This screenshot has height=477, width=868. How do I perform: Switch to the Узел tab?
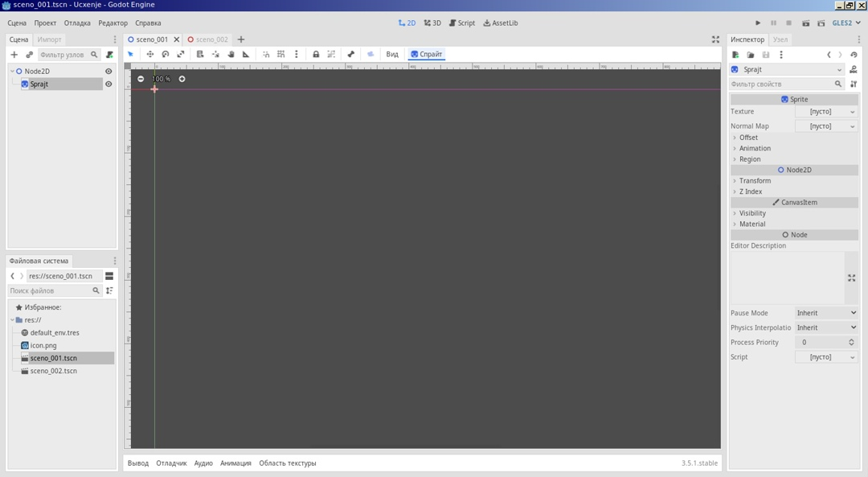780,40
